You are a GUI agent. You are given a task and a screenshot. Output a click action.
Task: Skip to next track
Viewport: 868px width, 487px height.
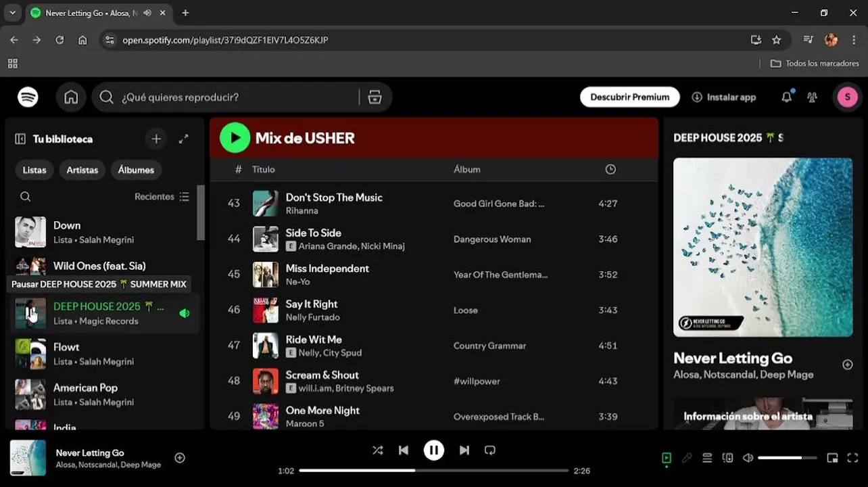464,450
